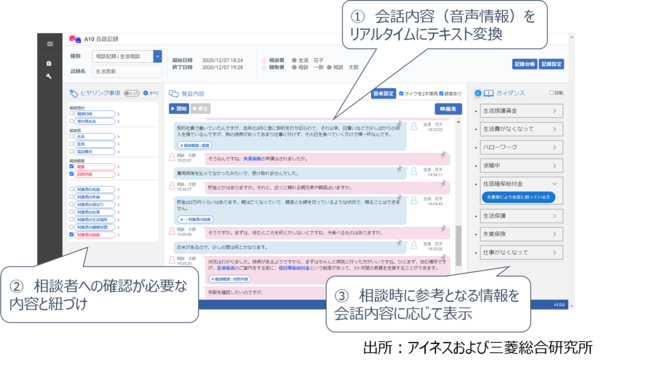
Task: Click the pink 相談者 person icon in header
Action: tap(264, 61)
